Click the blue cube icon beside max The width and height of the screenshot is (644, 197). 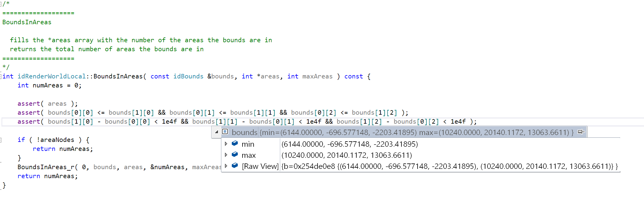[x=235, y=154]
